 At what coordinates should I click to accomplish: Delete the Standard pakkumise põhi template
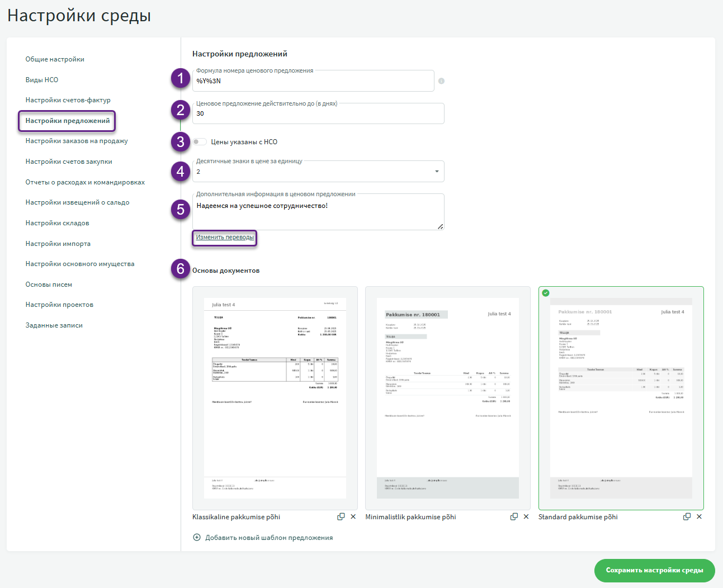click(x=699, y=517)
